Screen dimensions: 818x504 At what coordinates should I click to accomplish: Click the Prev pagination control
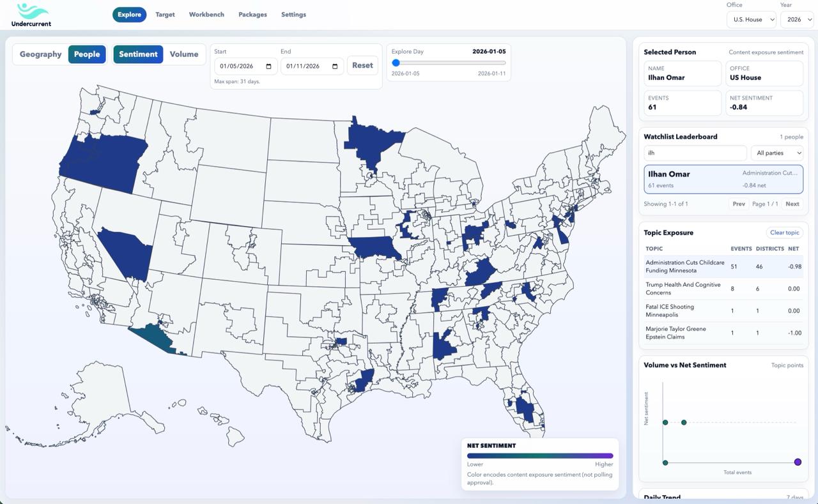point(738,204)
